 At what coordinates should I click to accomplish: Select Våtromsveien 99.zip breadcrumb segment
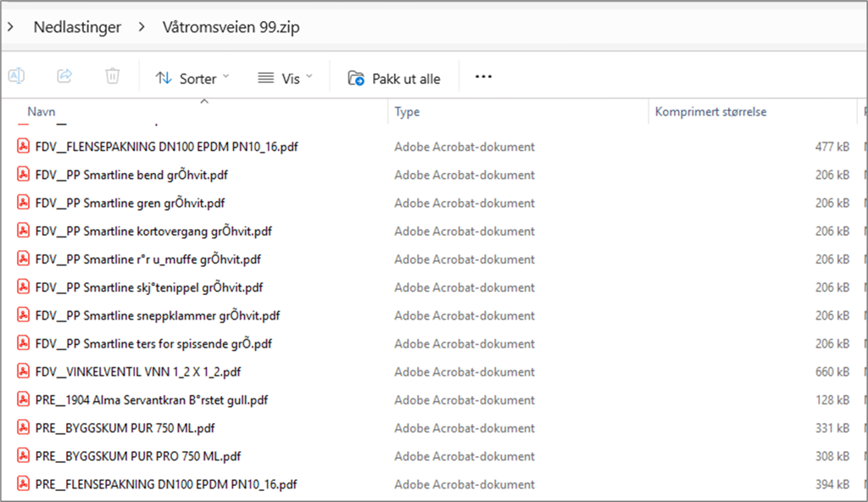231,27
